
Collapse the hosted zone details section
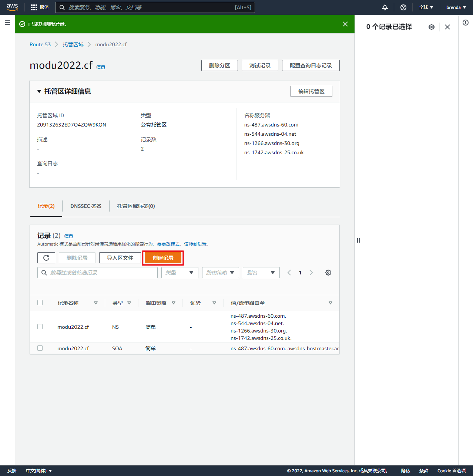coord(39,91)
